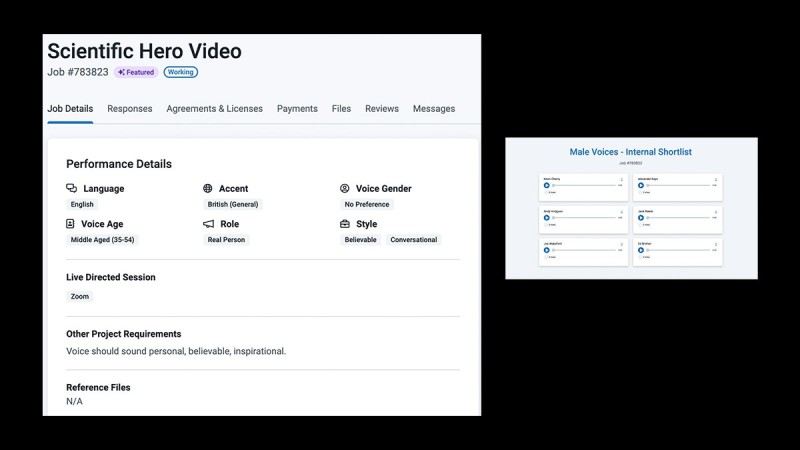
Task: Click the No Preference gender tag
Action: tap(367, 204)
